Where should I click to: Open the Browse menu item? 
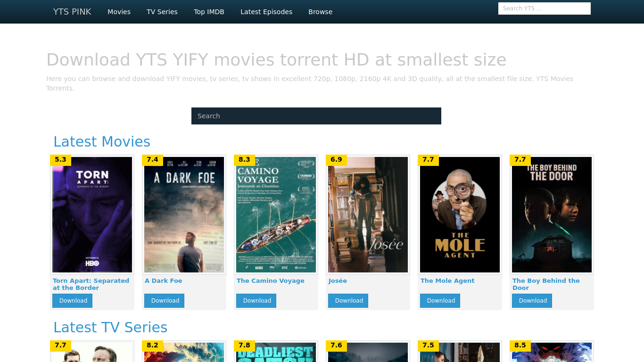click(321, 12)
